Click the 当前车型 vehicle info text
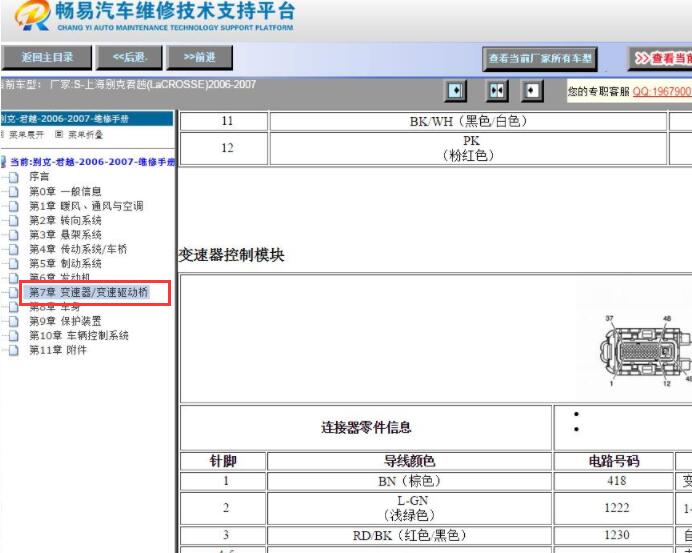Screen dimensions: 692x553 tap(128, 84)
